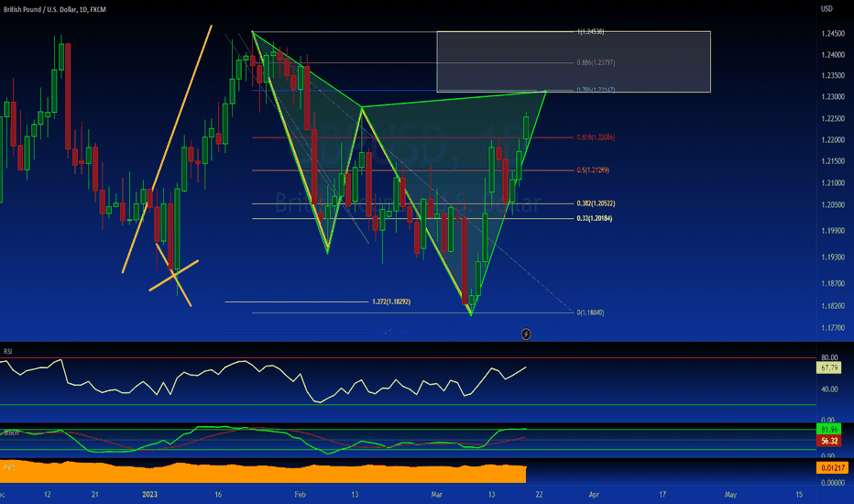Click the 1.20500 price axis label
Image resolution: width=854 pixels, height=504 pixels.
pos(833,205)
